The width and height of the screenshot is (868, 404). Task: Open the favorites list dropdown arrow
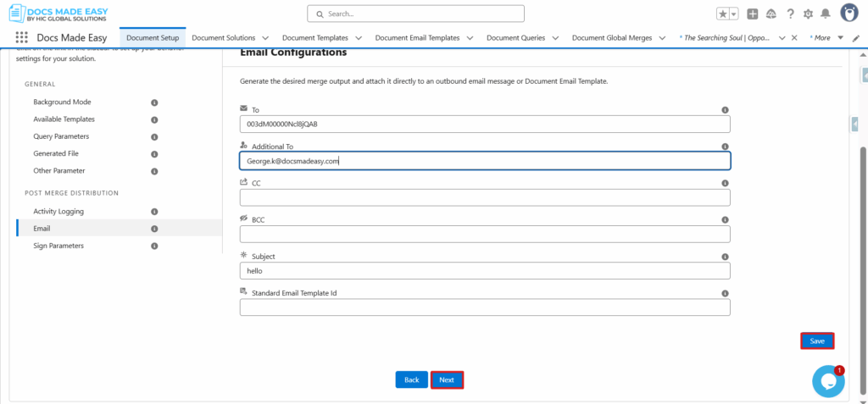733,14
